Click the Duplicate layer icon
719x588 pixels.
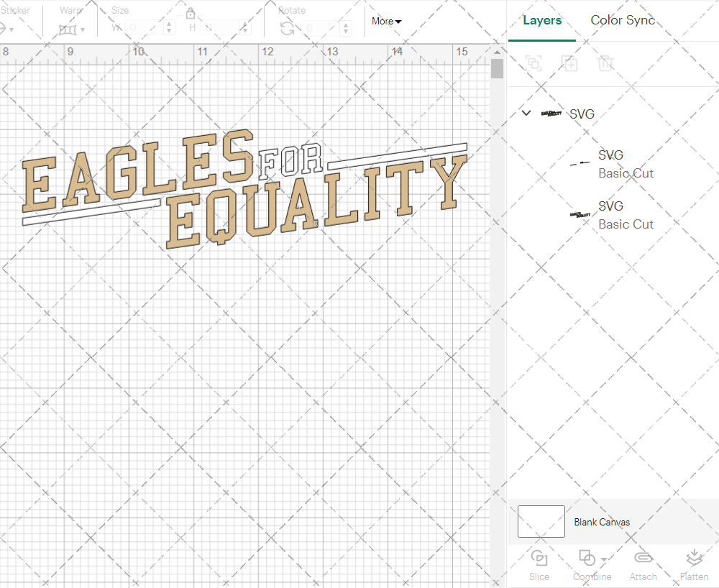click(x=570, y=63)
